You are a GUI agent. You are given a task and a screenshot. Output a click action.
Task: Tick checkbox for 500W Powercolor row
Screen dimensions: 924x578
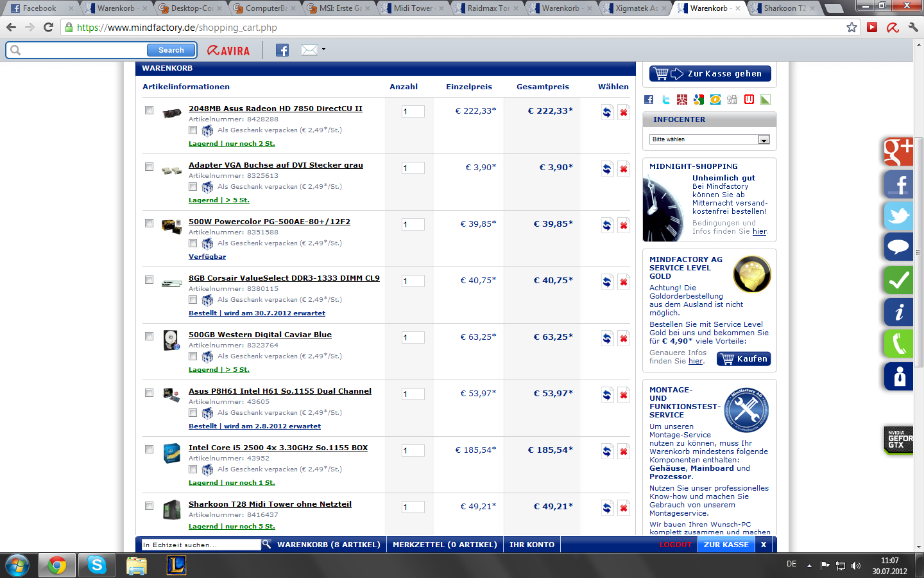149,223
